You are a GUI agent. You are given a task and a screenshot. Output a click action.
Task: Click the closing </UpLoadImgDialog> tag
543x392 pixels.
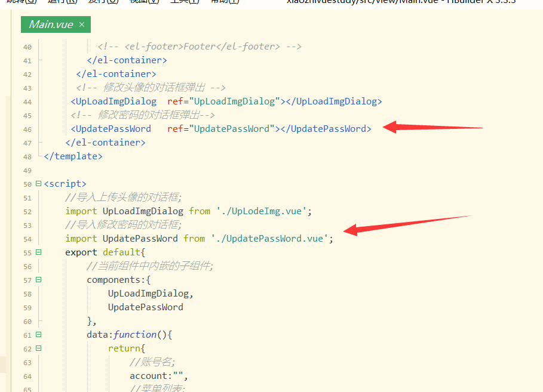pos(334,101)
